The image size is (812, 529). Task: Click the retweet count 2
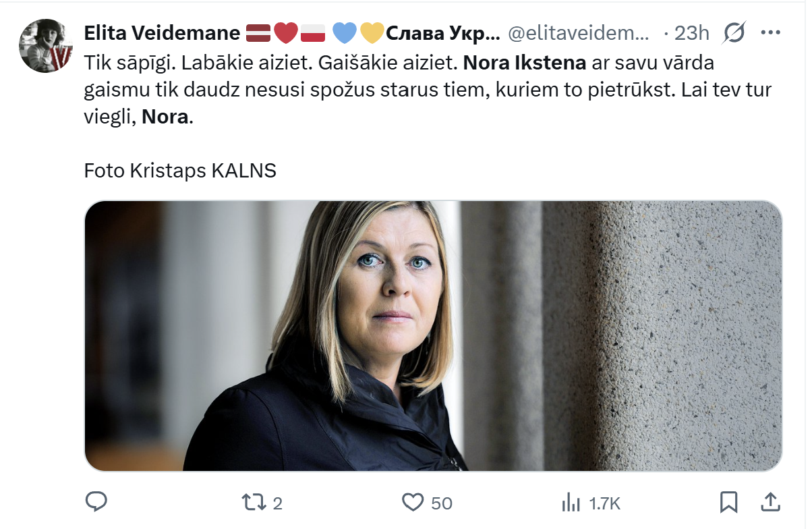[277, 503]
